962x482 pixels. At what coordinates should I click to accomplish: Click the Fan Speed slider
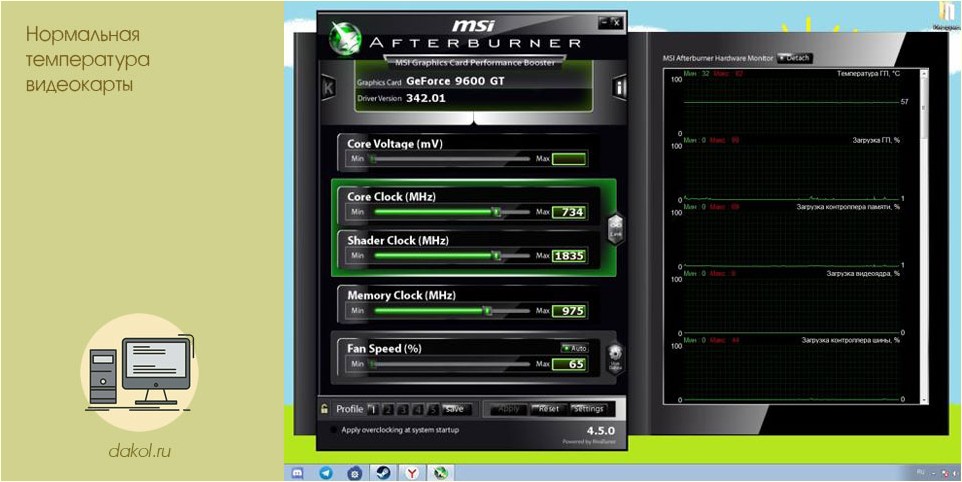click(x=450, y=364)
